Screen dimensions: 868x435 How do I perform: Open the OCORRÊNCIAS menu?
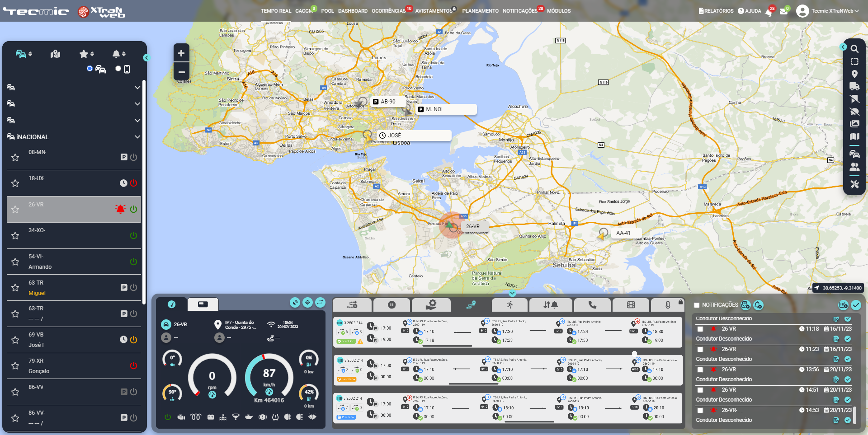(389, 11)
